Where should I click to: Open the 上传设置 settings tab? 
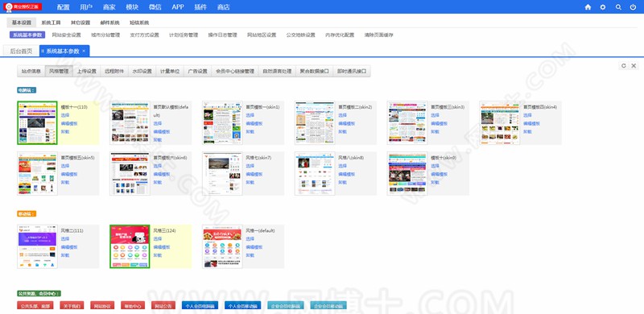pyautogui.click(x=87, y=71)
